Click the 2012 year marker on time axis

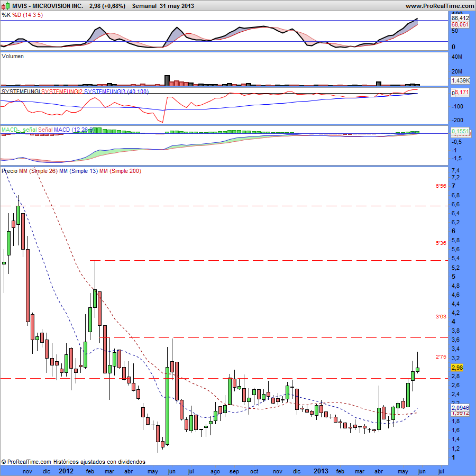click(66, 470)
